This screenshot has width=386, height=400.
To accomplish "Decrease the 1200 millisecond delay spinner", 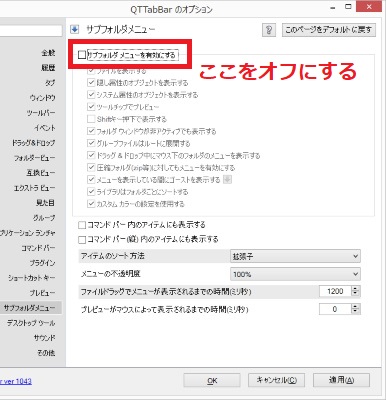I will click(x=356, y=294).
